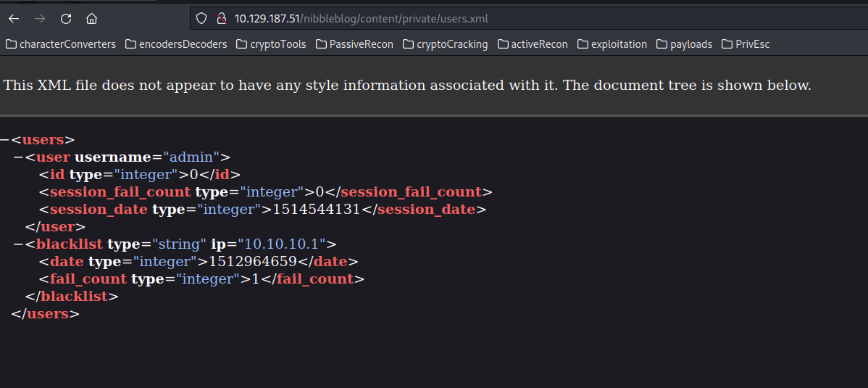Viewport: 868px width, 388px height.
Task: Collapse the user admin XML node
Action: point(18,157)
